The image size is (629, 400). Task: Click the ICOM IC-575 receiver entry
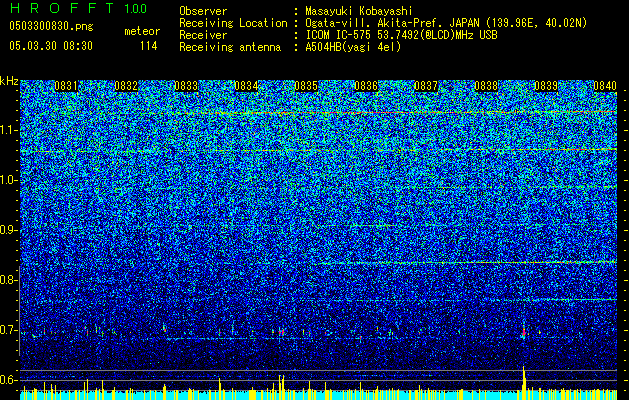pos(401,35)
